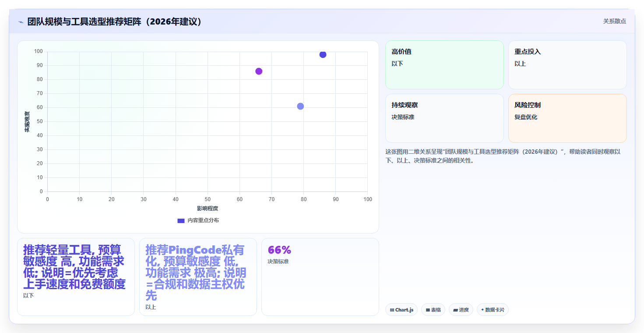
Task: Click the 进度 tag chip
Action: 461,310
